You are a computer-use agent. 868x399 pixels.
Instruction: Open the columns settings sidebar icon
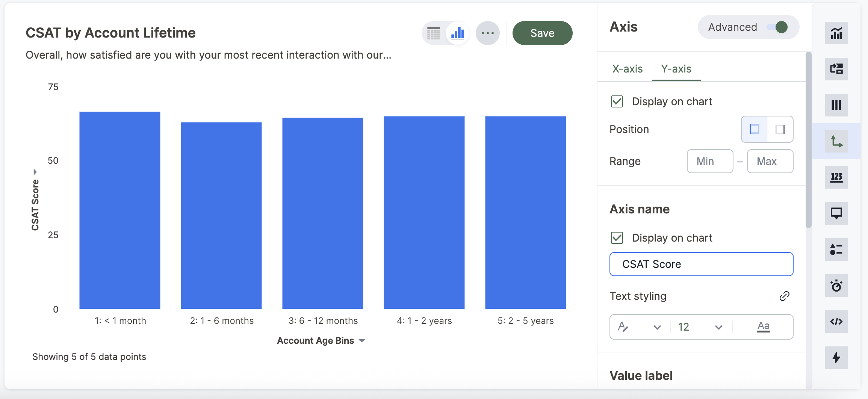point(836,105)
